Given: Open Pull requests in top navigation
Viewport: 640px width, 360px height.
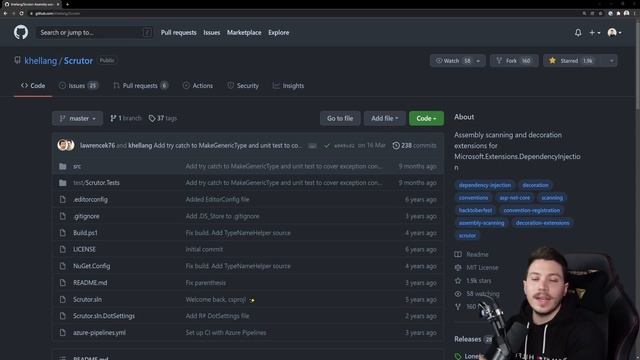Looking at the screenshot, I should (178, 33).
